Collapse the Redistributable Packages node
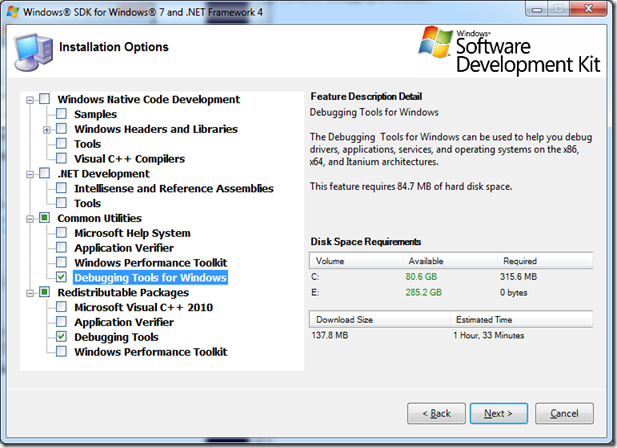Screen dimensions: 617x448 coord(30,293)
